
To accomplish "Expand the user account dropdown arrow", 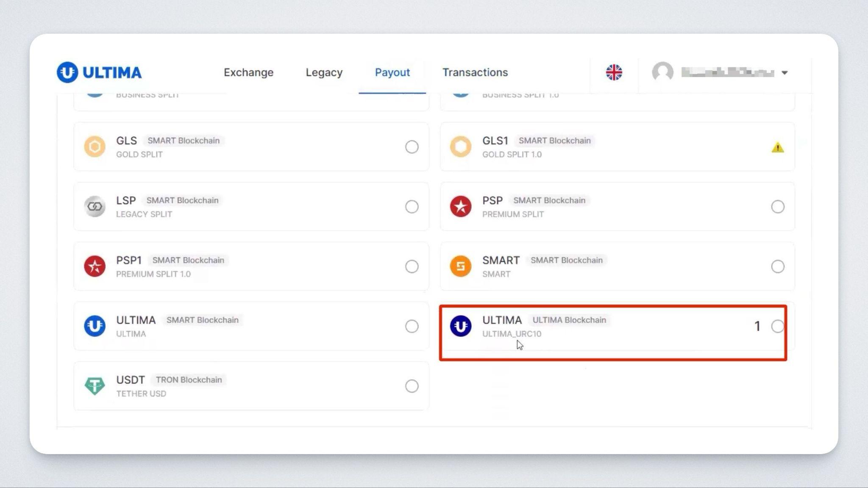I will (x=785, y=73).
